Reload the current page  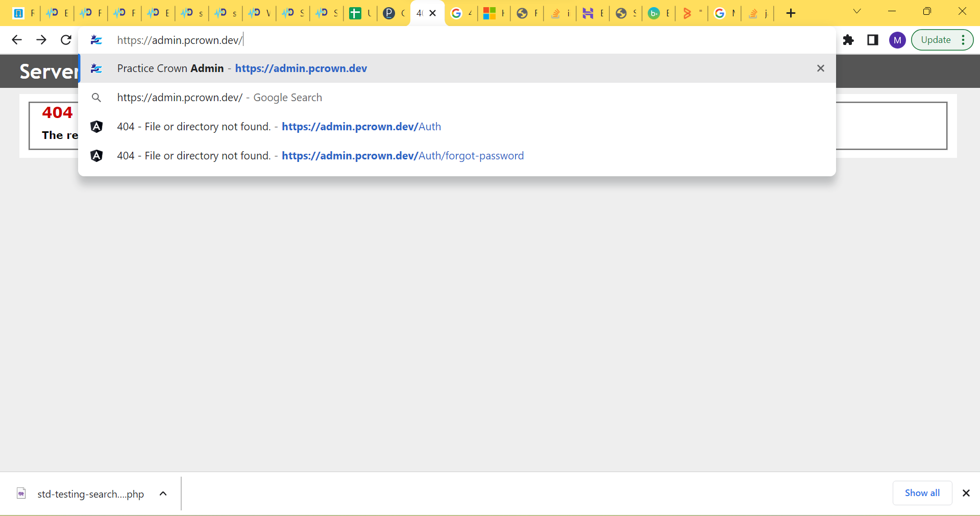[x=66, y=40]
